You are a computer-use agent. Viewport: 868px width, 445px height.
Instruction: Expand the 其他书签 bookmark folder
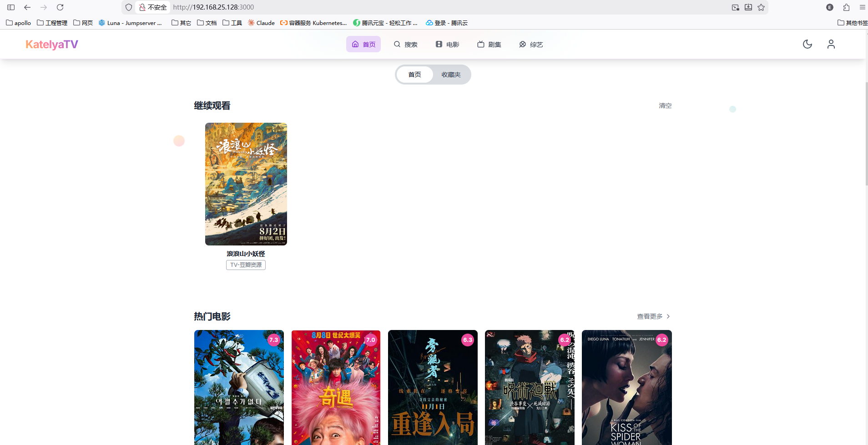[x=853, y=23]
